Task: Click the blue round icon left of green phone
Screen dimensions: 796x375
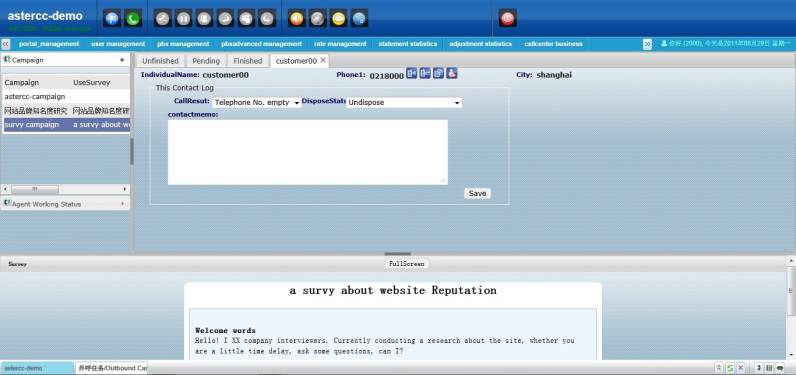Action: (x=112, y=19)
